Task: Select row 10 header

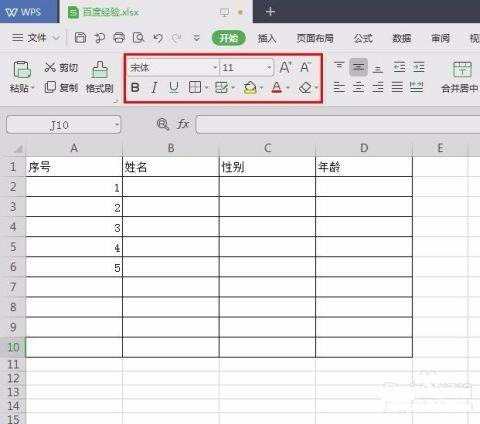Action: click(x=13, y=347)
